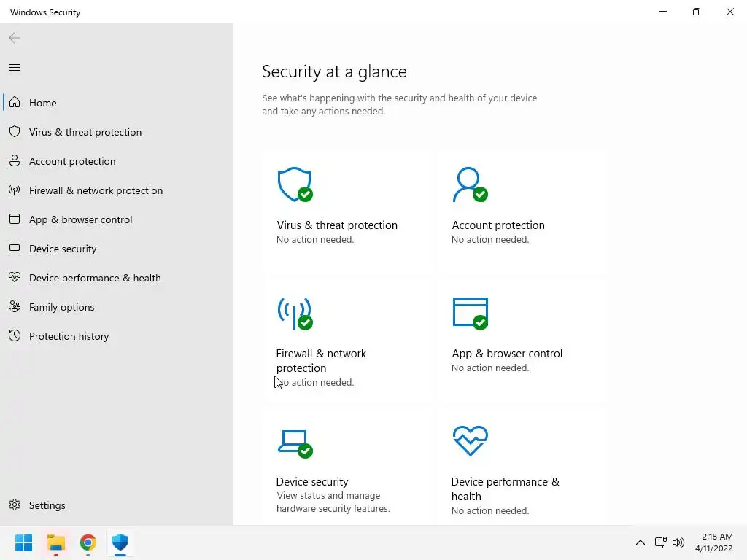Go to Account protection in sidebar
The height and width of the screenshot is (560, 747).
[x=117, y=161]
